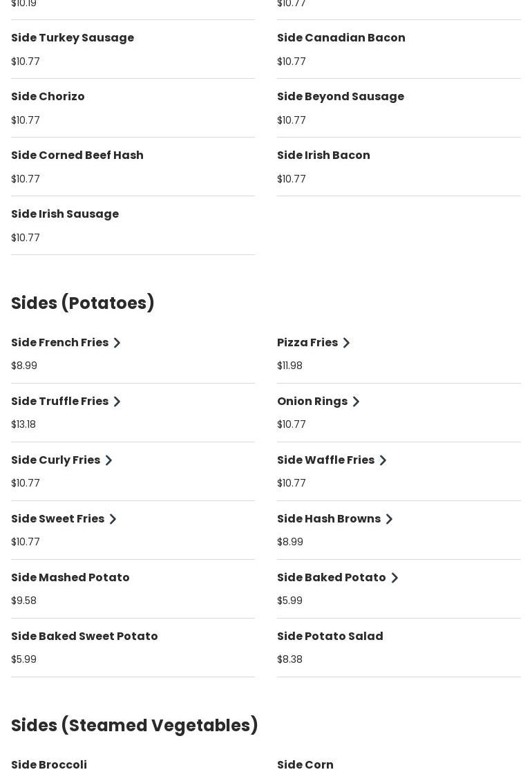Click the chevron beside Side Sweet Fries
The image size is (532, 772).
pos(113,519)
